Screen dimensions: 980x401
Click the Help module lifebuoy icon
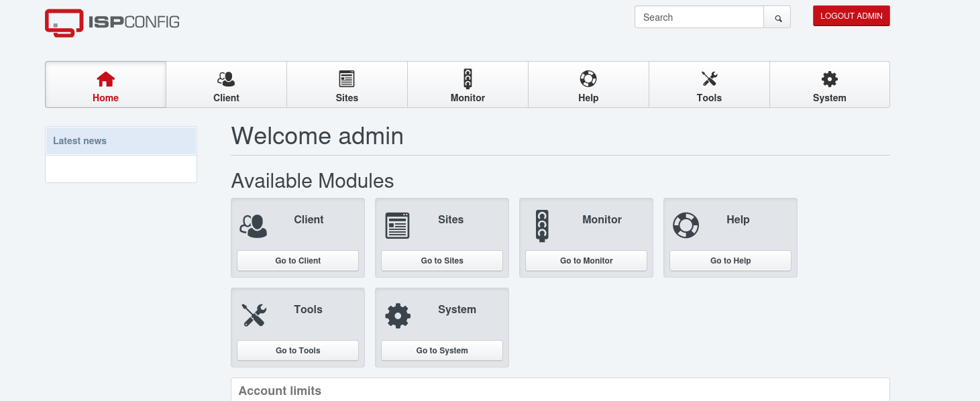click(686, 226)
